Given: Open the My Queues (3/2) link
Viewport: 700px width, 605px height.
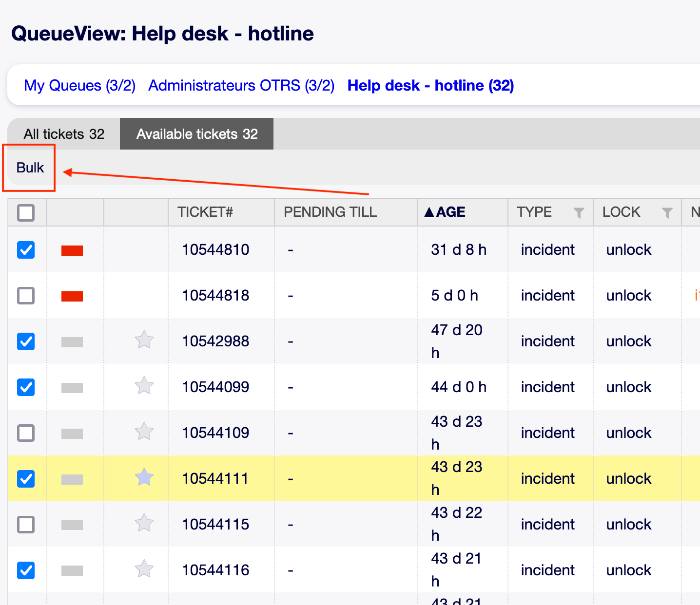Looking at the screenshot, I should [x=79, y=85].
